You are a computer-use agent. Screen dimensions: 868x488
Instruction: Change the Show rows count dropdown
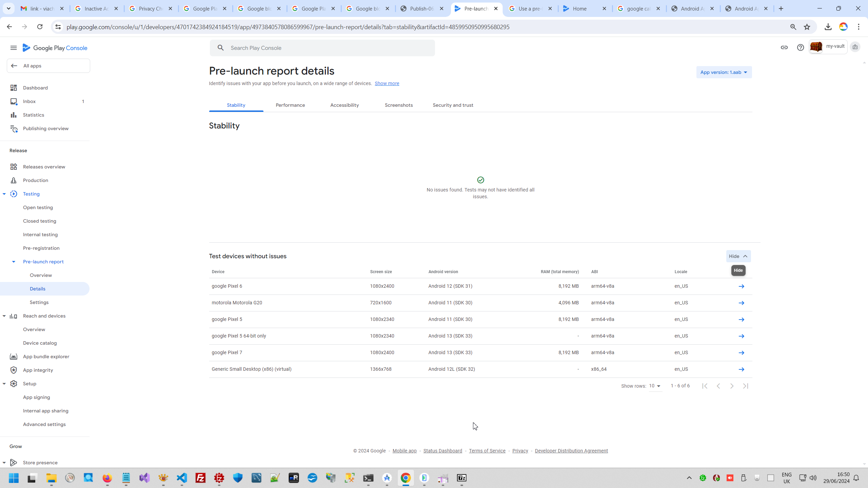coord(655,386)
